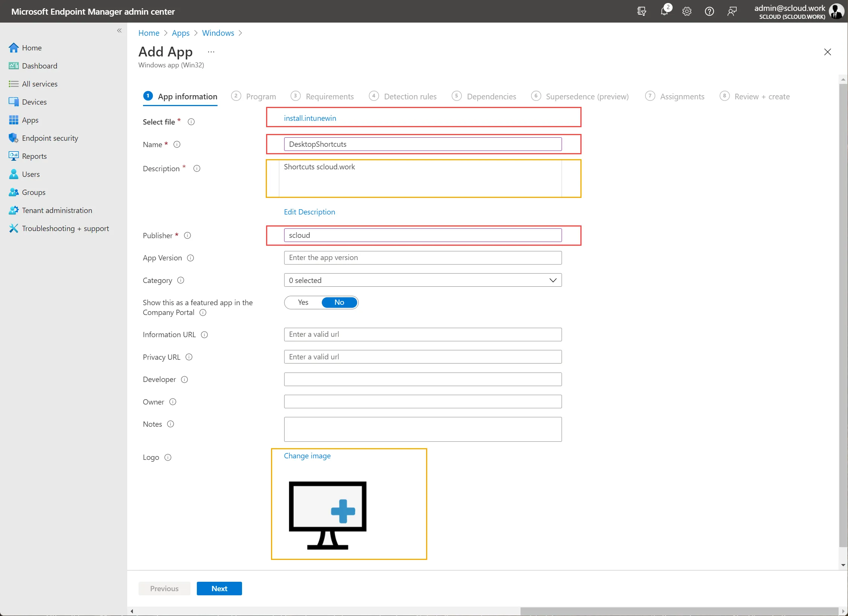Image resolution: width=848 pixels, height=616 pixels.
Task: Click the Publisher input field
Action: click(x=423, y=236)
